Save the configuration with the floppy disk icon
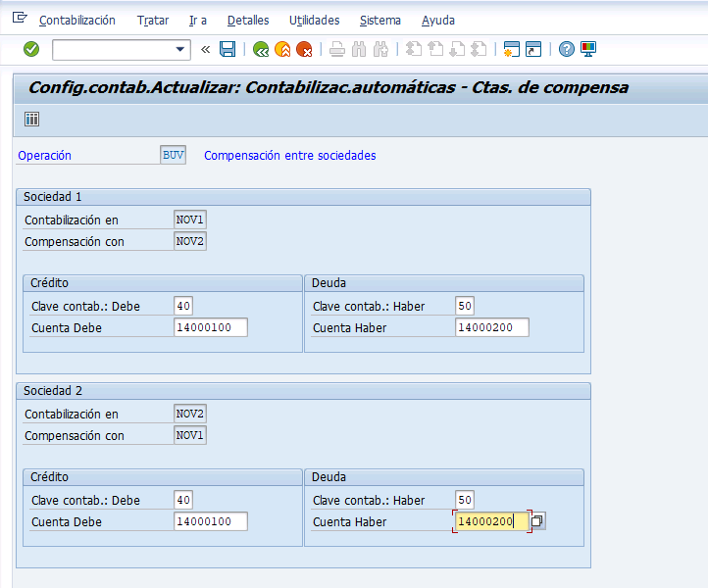708x588 pixels. click(228, 49)
